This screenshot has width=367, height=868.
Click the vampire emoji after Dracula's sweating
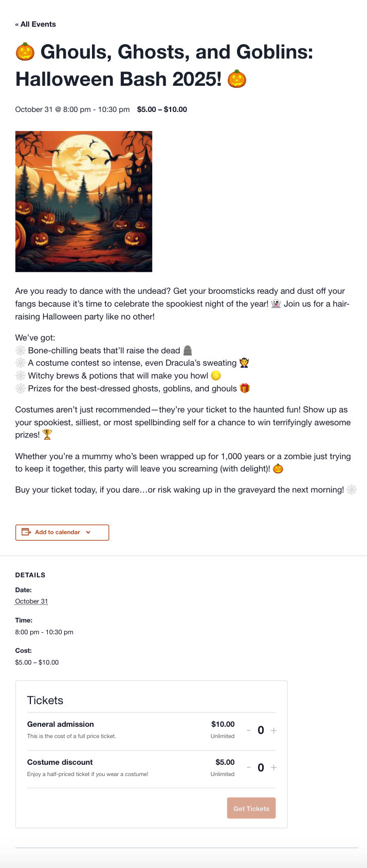click(x=244, y=363)
